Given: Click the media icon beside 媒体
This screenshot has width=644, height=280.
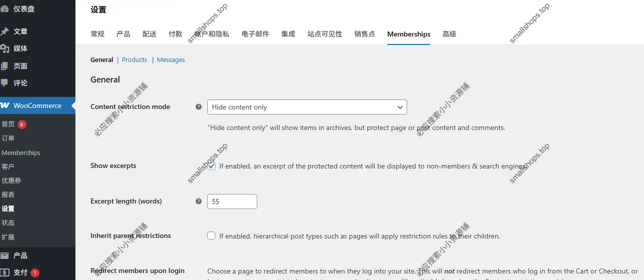Looking at the screenshot, I should [4, 48].
